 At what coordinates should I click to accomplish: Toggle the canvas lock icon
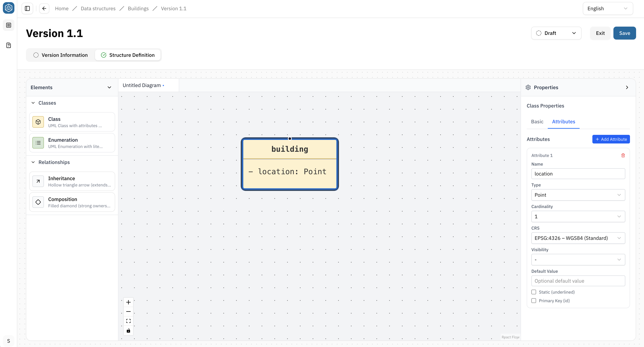[128, 330]
